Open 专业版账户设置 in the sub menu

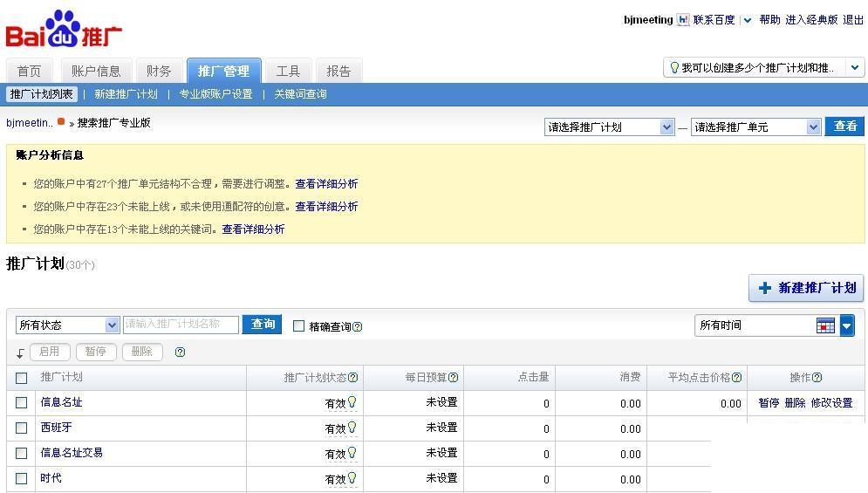tap(215, 94)
